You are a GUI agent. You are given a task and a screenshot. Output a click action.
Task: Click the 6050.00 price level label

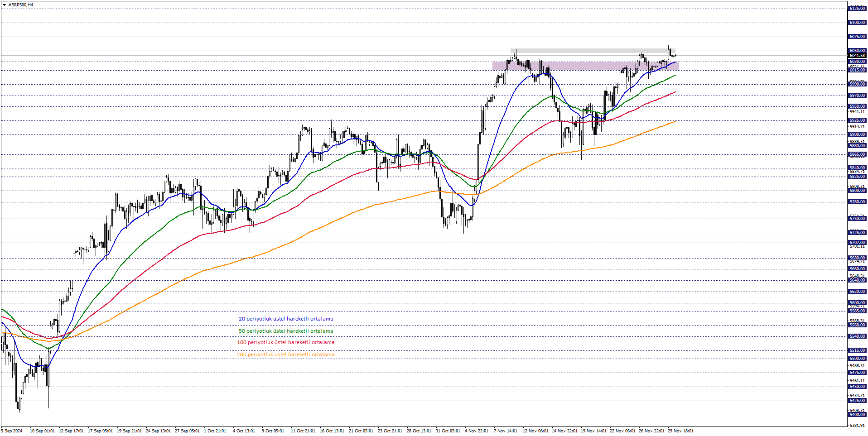pos(857,51)
